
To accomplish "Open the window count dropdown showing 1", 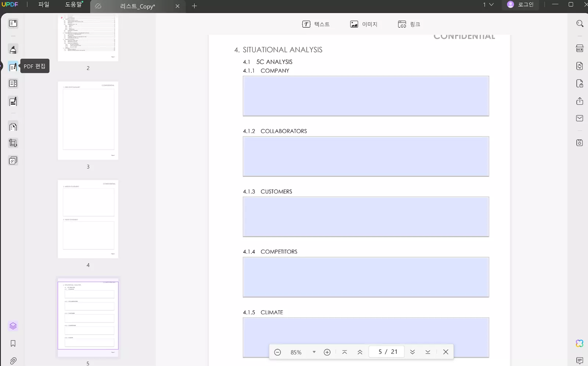I will pos(488,5).
